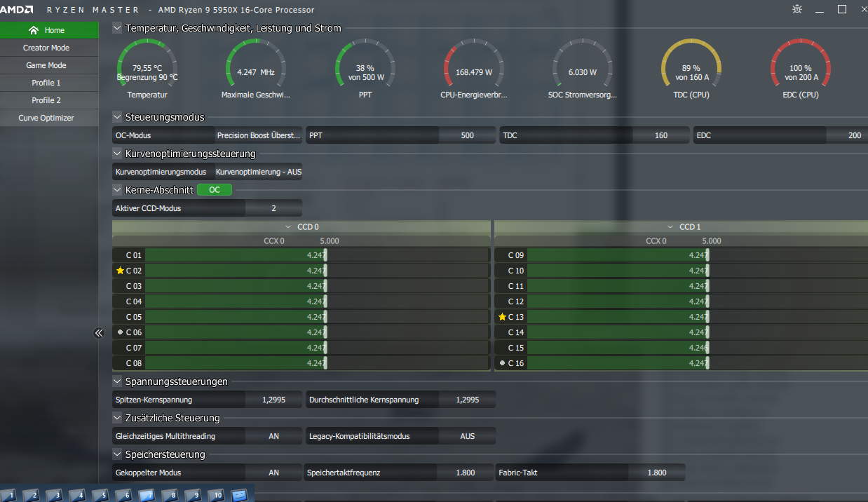Switch to virtual desktop 2 icon
Viewport: 868px width, 502px height.
click(30, 495)
